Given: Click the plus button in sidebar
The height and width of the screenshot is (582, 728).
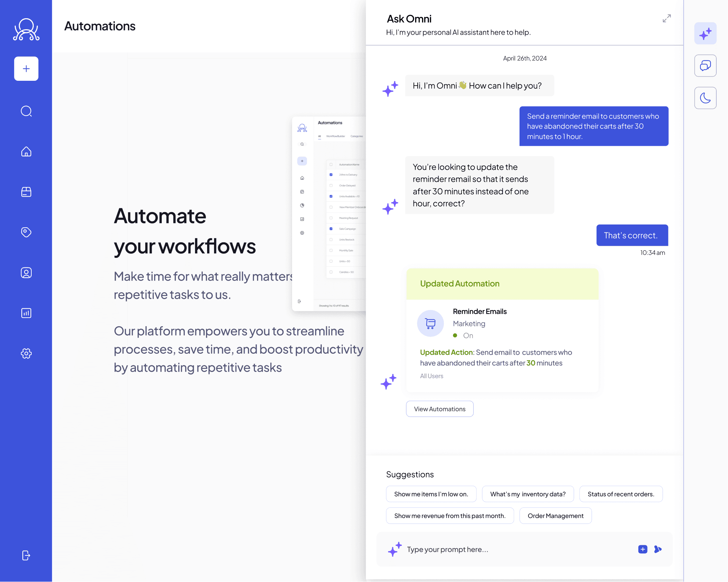Looking at the screenshot, I should coord(26,69).
